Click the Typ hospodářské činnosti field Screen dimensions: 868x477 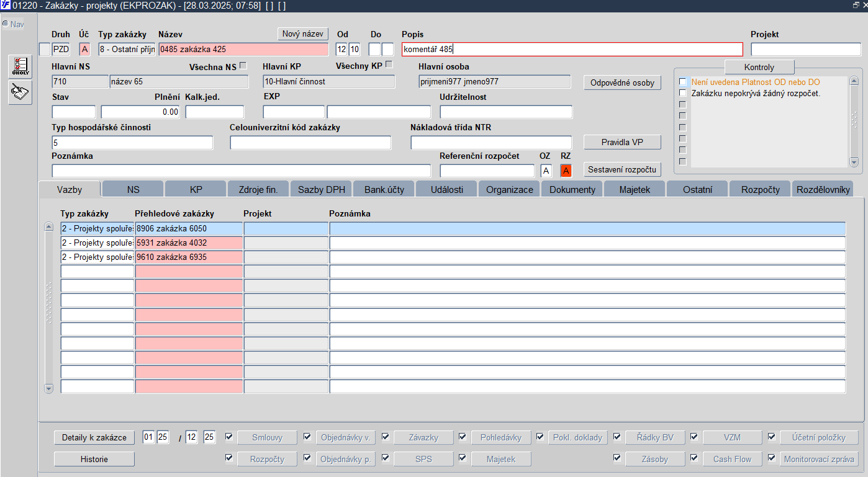[132, 143]
